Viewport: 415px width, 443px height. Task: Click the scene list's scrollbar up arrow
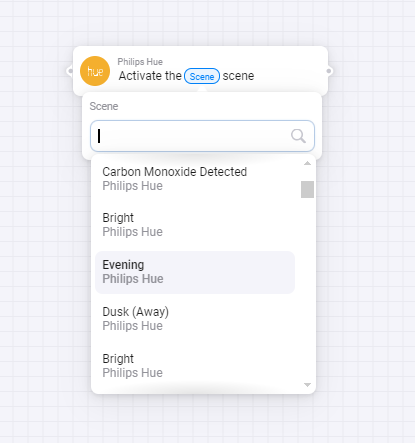[307, 163]
